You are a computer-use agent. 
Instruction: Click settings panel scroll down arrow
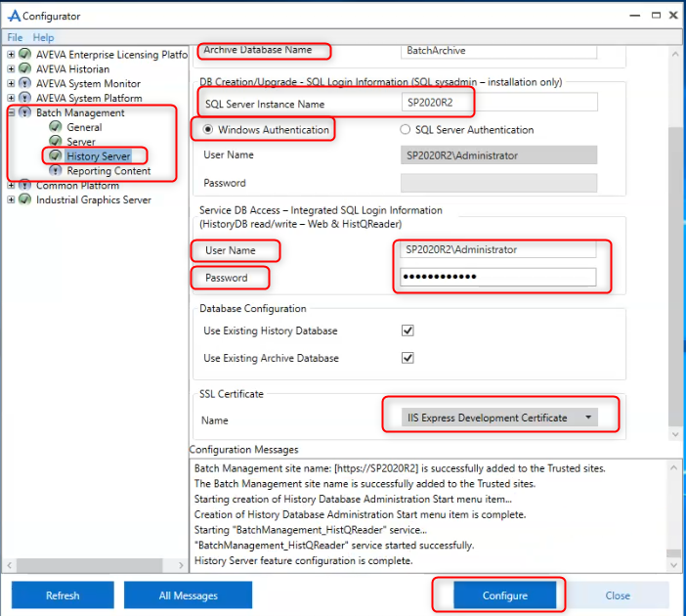(x=674, y=434)
